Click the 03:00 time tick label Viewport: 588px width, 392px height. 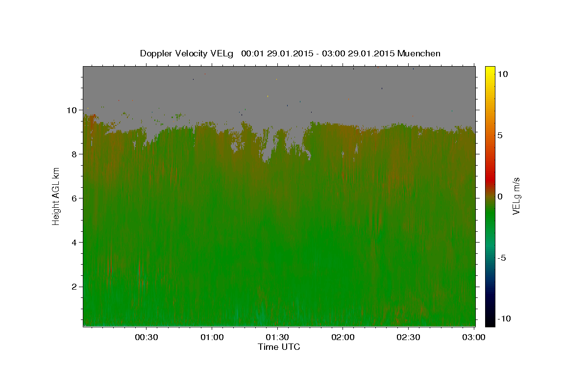[473, 337]
